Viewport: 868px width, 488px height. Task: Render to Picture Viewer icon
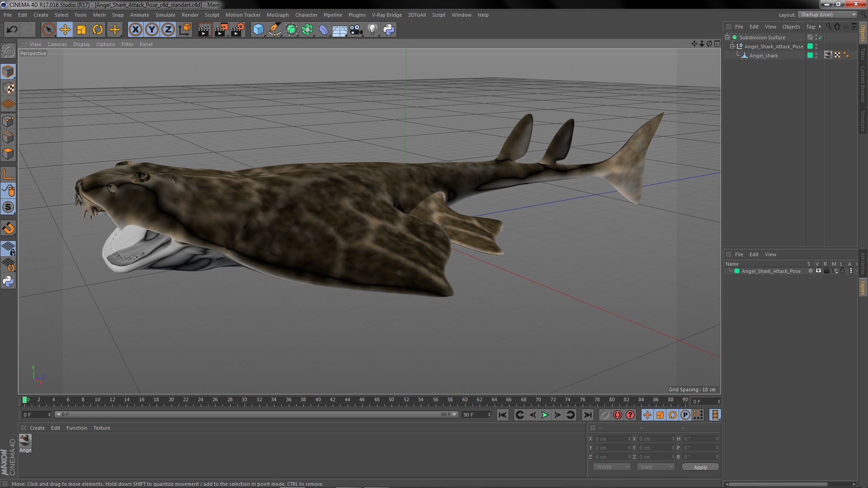tap(221, 30)
